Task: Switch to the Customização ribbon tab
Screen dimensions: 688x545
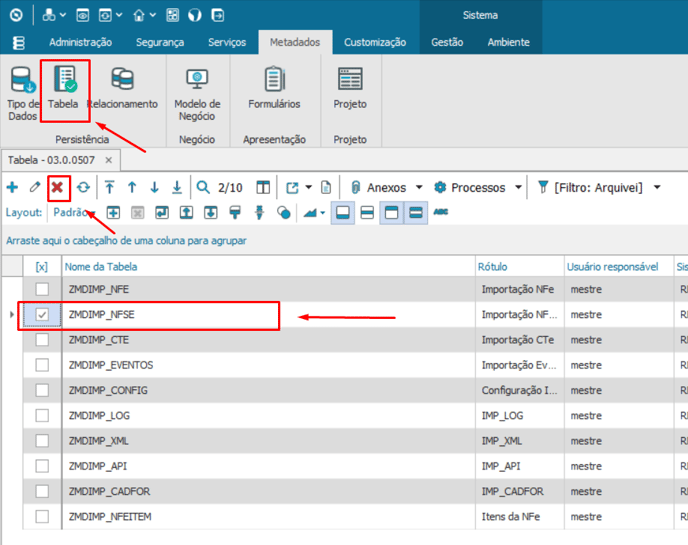Action: (375, 43)
